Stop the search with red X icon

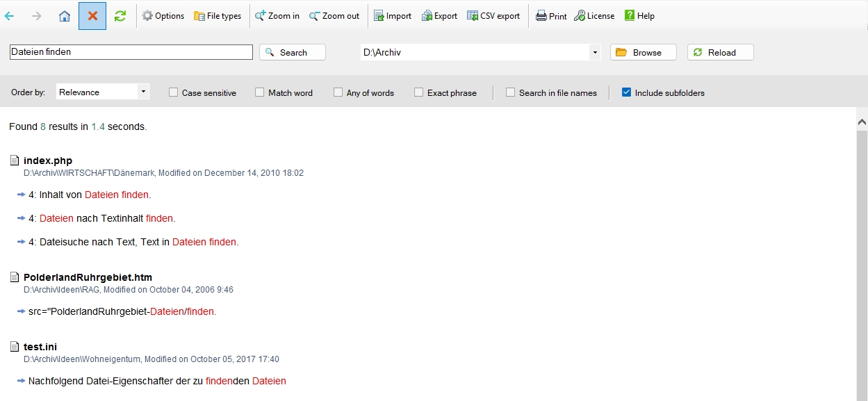[x=92, y=16]
